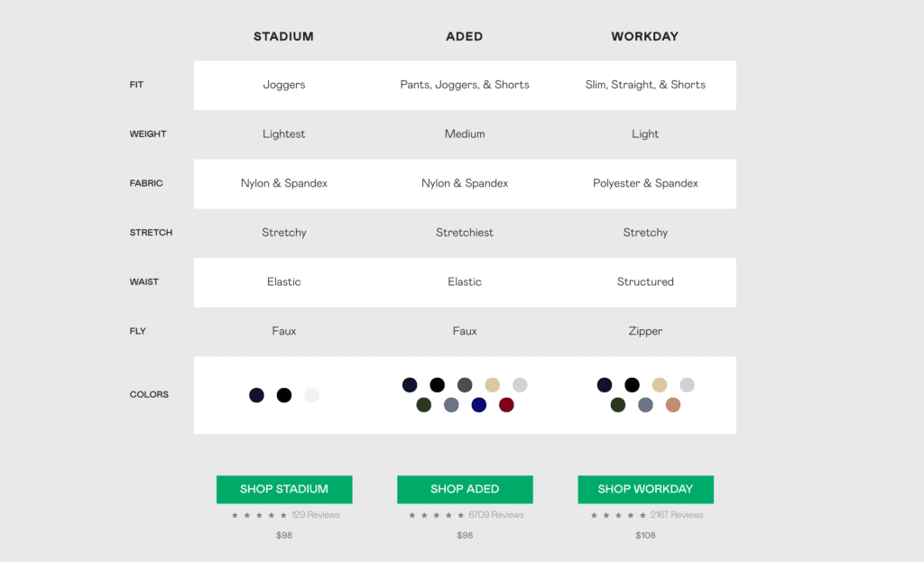Pick the royal blue swatch under Aded
The height and width of the screenshot is (562, 924).
478,405
